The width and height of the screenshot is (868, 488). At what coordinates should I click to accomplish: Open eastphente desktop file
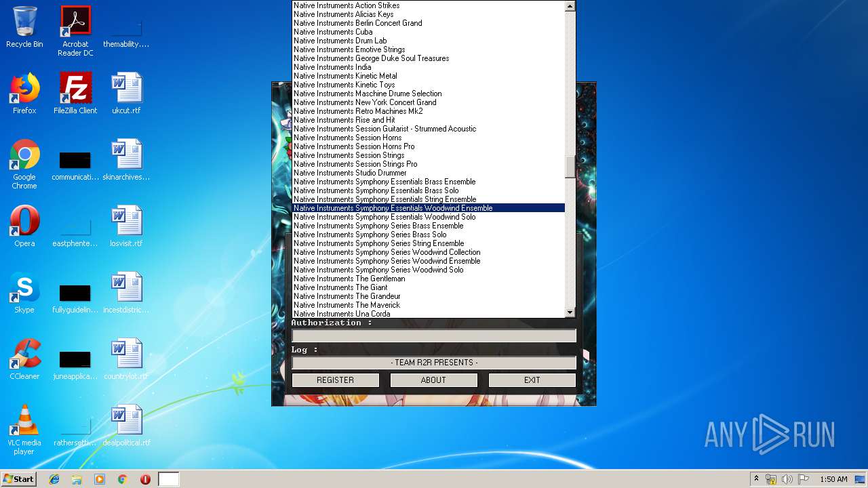pos(75,230)
